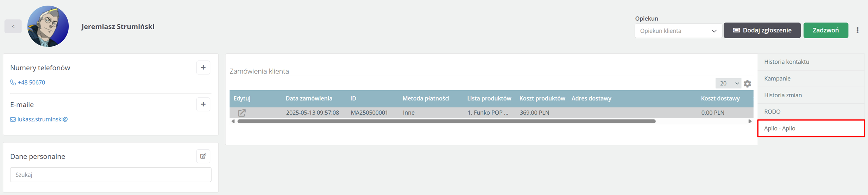The width and height of the screenshot is (868, 195).
Task: Click the green Zadzwoń button
Action: pyautogui.click(x=825, y=31)
